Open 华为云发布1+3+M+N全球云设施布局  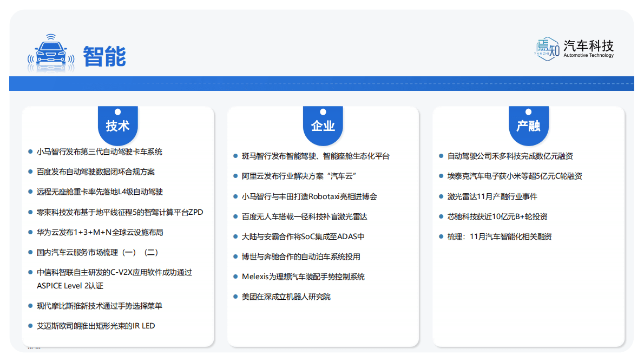pos(100,232)
